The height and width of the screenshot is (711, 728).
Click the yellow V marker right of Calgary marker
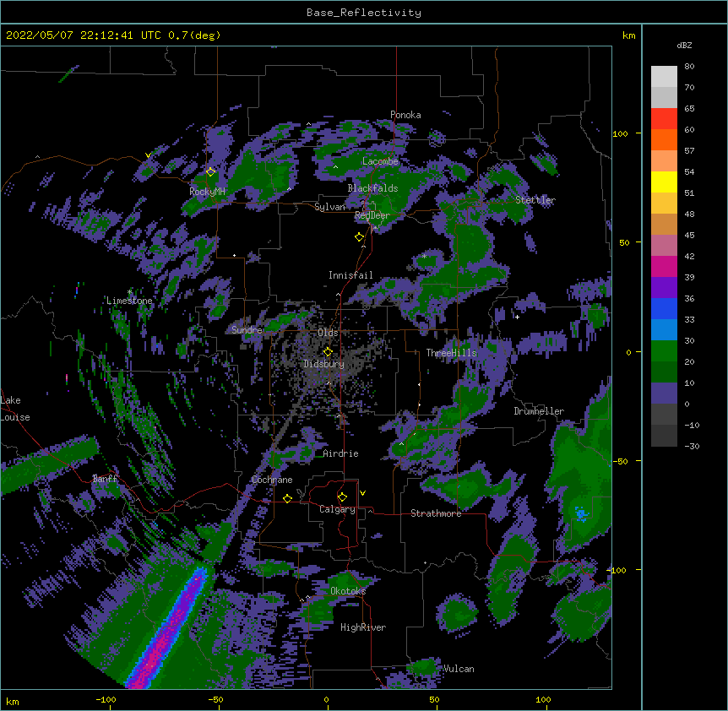tap(362, 493)
